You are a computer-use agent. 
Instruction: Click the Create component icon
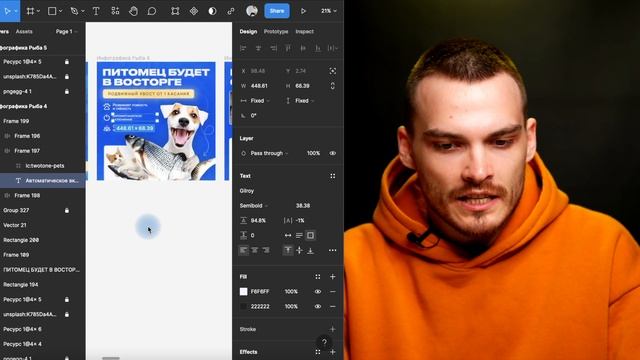pos(194,11)
